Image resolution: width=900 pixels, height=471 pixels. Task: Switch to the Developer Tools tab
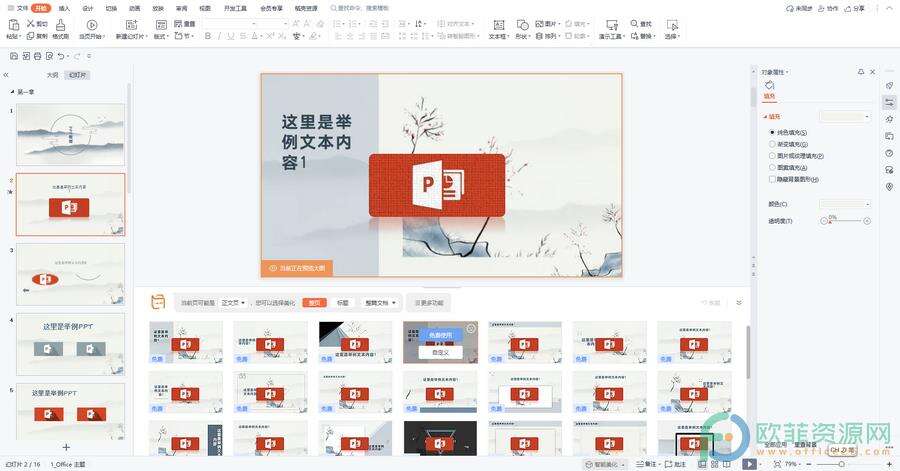(235, 9)
